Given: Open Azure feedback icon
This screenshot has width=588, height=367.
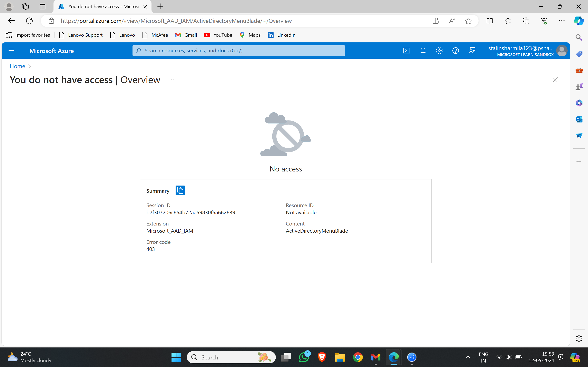Looking at the screenshot, I should [x=472, y=51].
